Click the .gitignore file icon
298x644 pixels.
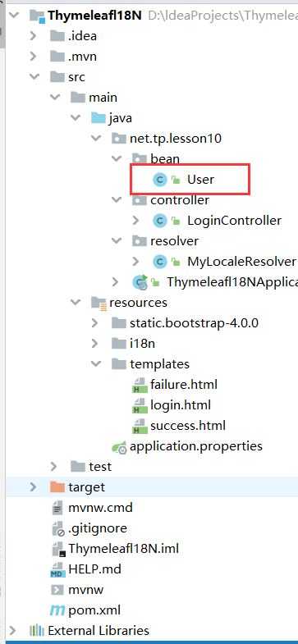pyautogui.click(x=58, y=528)
